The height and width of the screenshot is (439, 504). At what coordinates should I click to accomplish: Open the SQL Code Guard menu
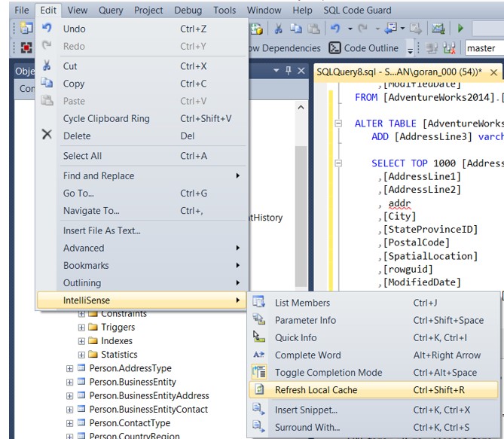point(357,11)
